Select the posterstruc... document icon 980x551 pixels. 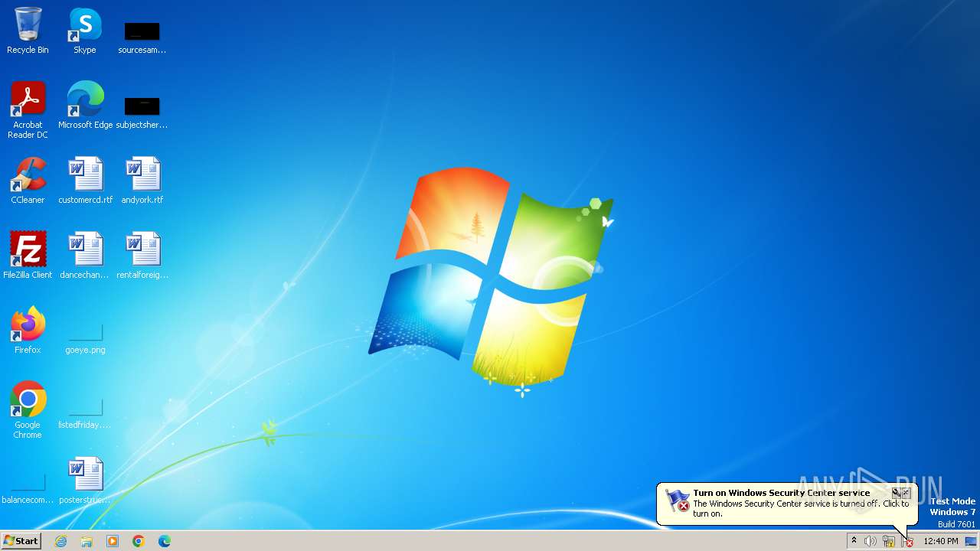[x=85, y=481]
